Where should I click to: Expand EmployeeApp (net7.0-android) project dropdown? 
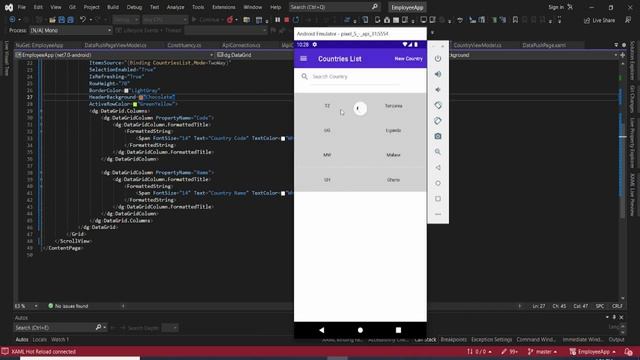[x=114, y=55]
